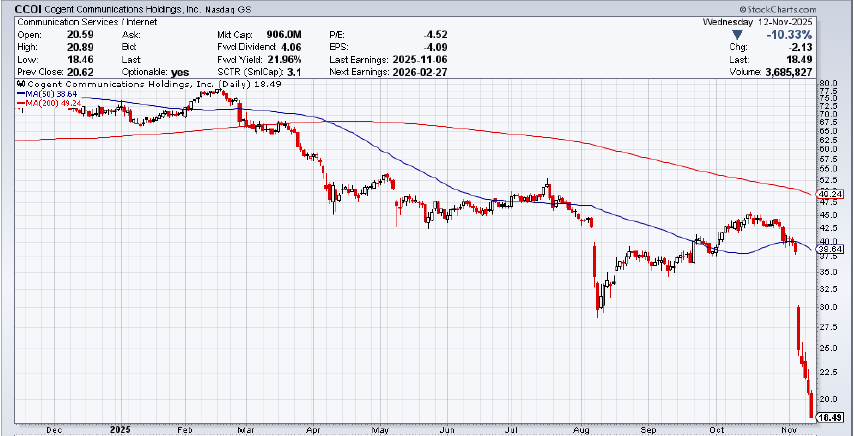Click the Aug label on the time axis
Screen dimensions: 854x436
pyautogui.click(x=582, y=429)
